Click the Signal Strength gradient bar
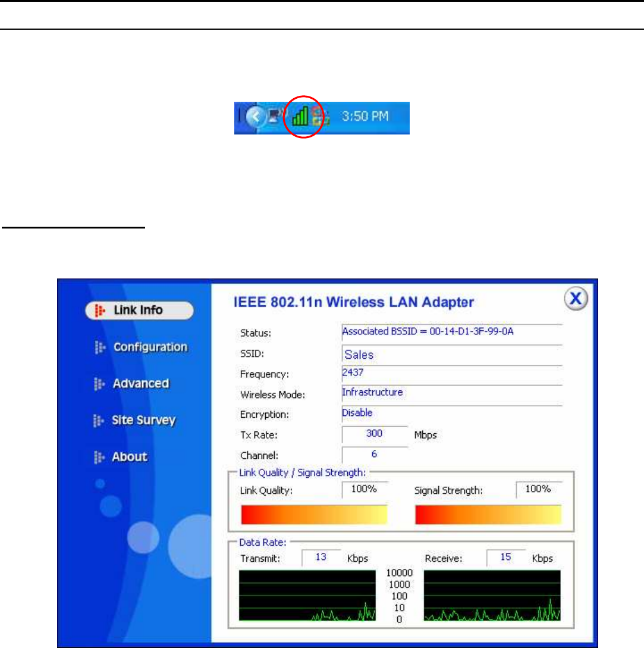 coord(488,515)
